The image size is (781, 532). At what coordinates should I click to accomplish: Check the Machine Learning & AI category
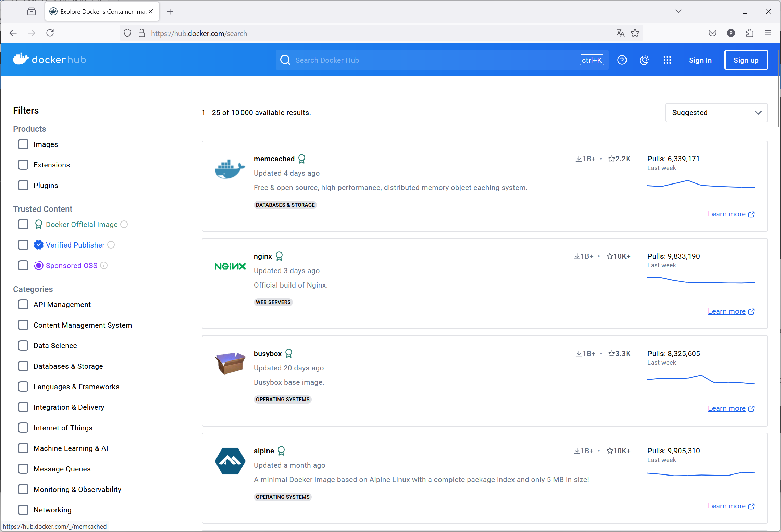(23, 448)
